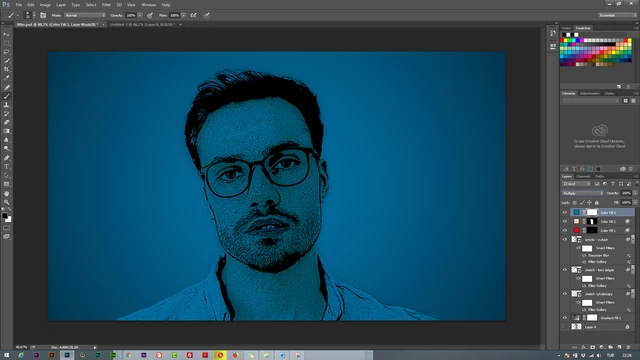Switch to the Paths tab
Screen dimensions: 640x360
tap(600, 176)
